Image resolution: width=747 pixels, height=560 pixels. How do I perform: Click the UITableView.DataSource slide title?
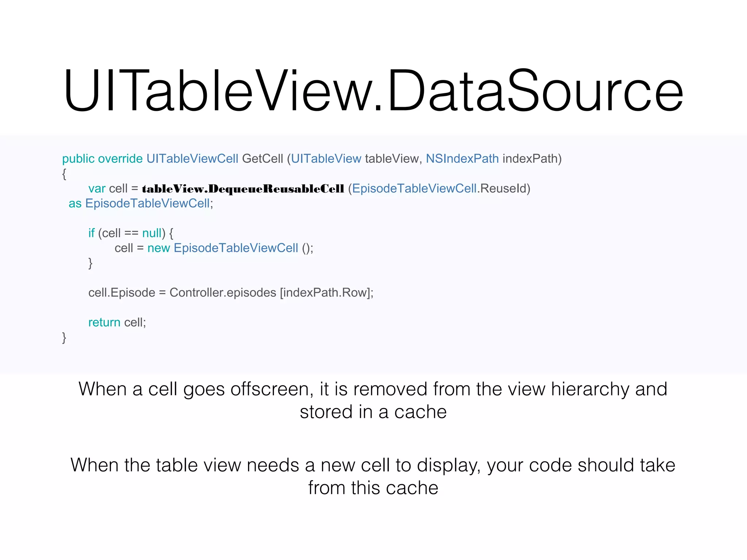[373, 91]
